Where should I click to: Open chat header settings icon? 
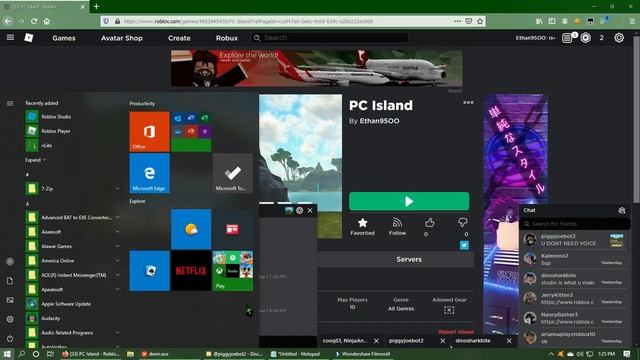pyautogui.click(x=621, y=210)
